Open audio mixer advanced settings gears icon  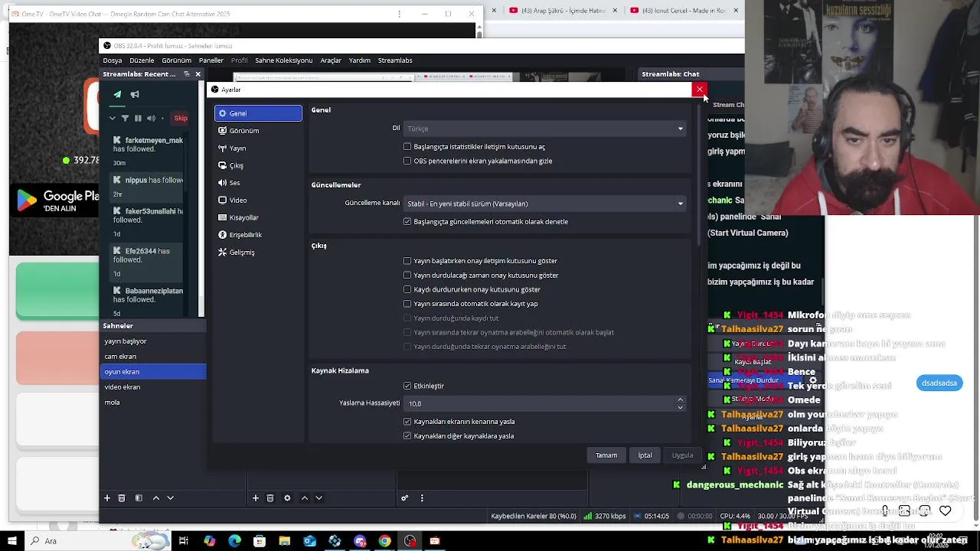[x=405, y=498]
